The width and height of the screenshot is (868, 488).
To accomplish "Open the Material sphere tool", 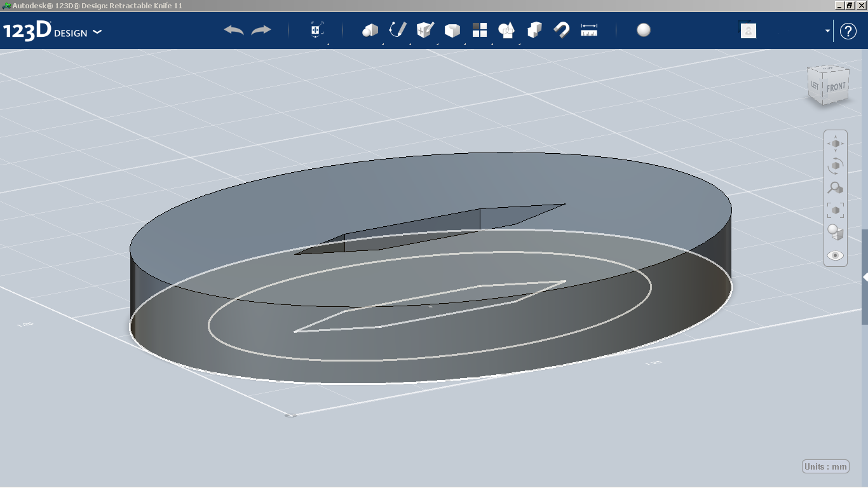I will pyautogui.click(x=644, y=30).
